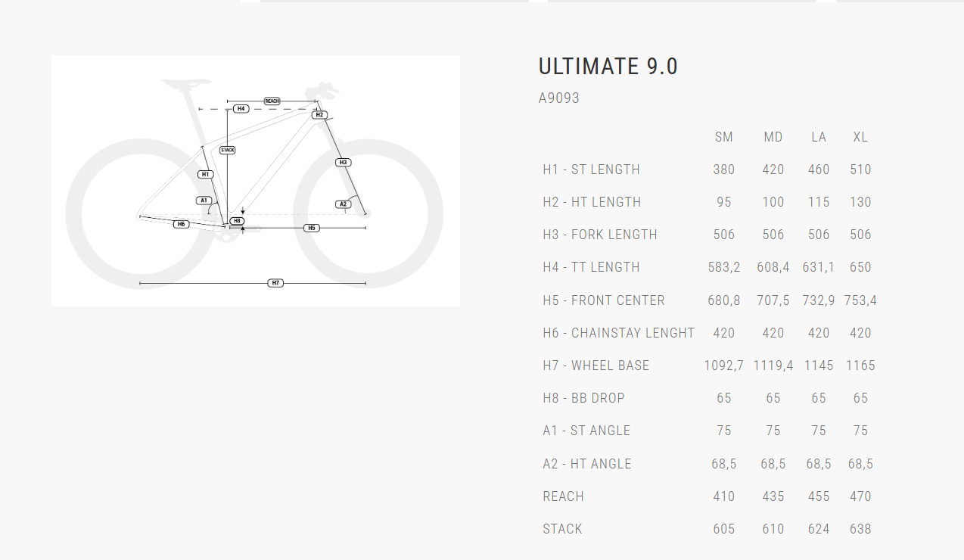Viewport: 964px width, 560px height.
Task: Click the H3 fork label on diagram
Action: (343, 162)
